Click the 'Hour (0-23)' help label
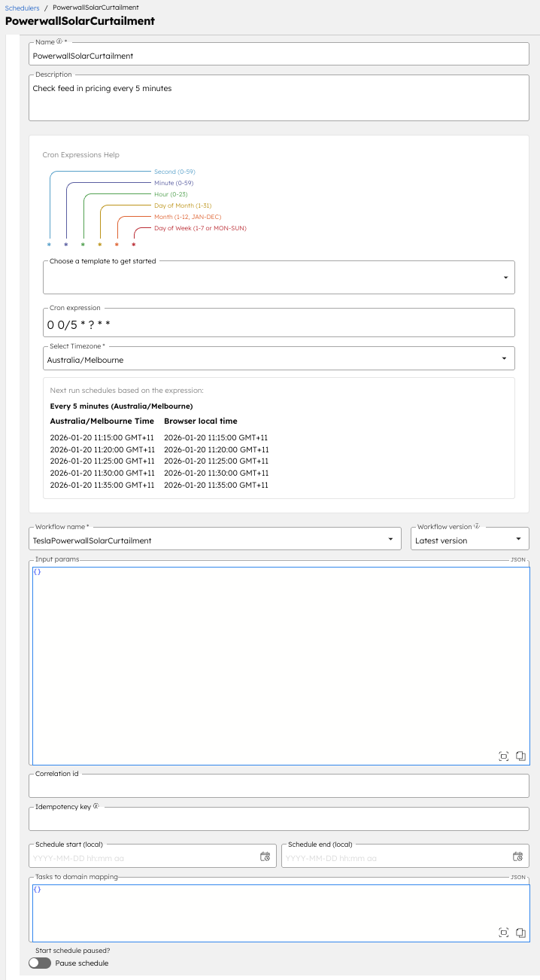The image size is (540, 980). (x=171, y=194)
